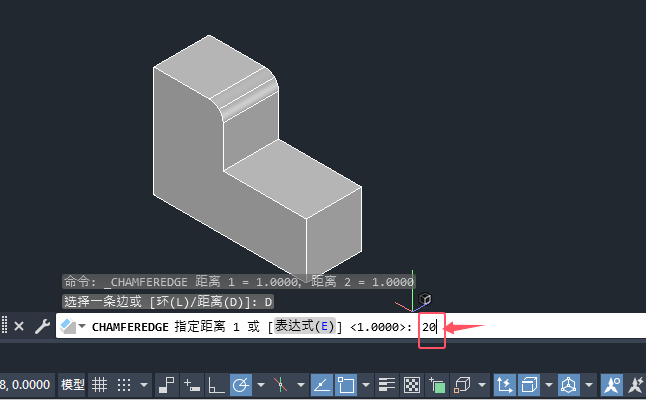Expand object snap settings arrow
The image size is (646, 400).
pos(366,385)
